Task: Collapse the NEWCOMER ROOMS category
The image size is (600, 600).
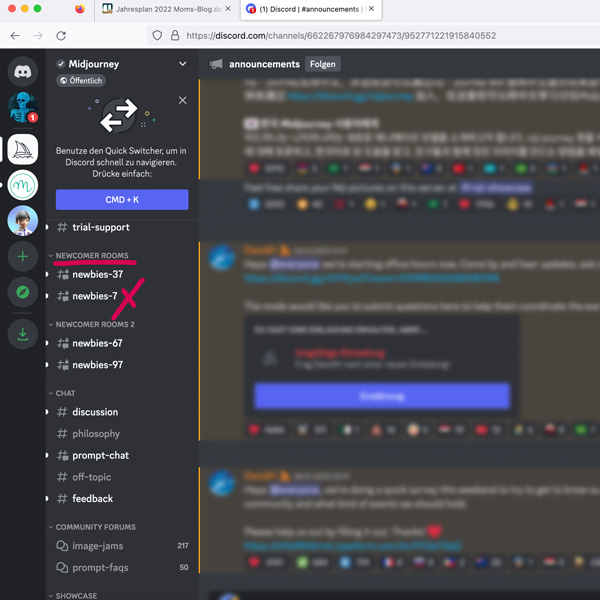Action: point(92,256)
